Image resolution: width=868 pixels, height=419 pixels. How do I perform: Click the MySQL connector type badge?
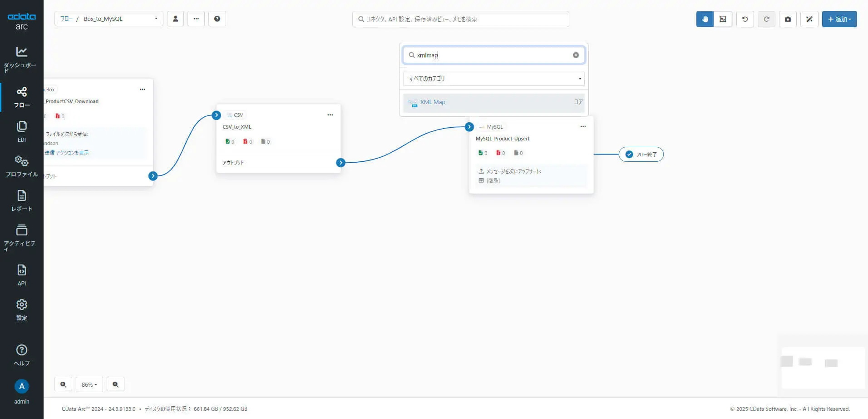[492, 127]
